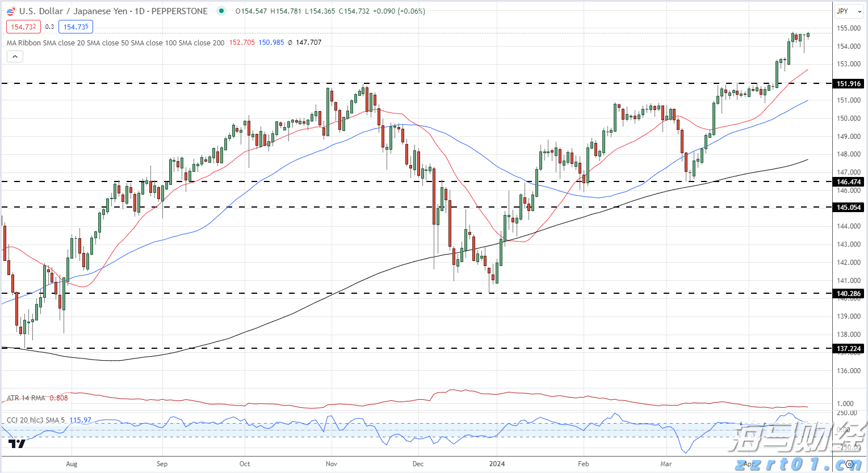This screenshot has height=473, width=868.
Task: Click the 145.054 horizontal line price label
Action: point(849,208)
